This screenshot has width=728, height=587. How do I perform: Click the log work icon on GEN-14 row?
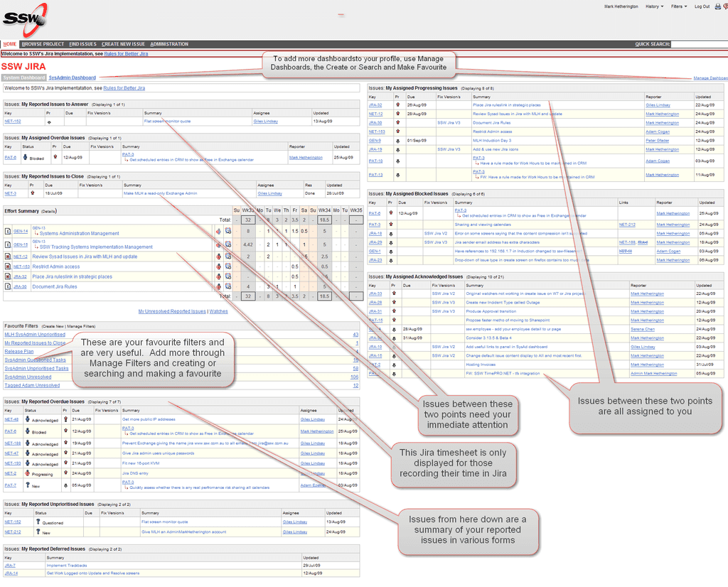tap(228, 230)
